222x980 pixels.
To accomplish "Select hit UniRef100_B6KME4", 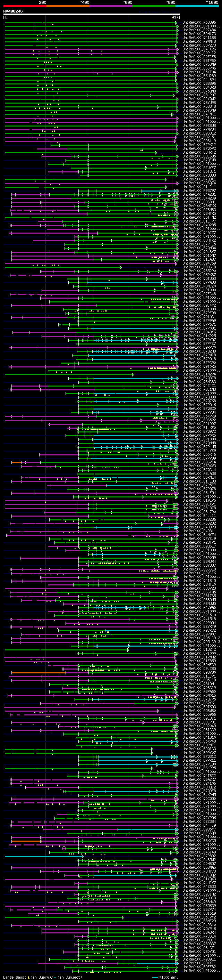I will coord(199,477).
